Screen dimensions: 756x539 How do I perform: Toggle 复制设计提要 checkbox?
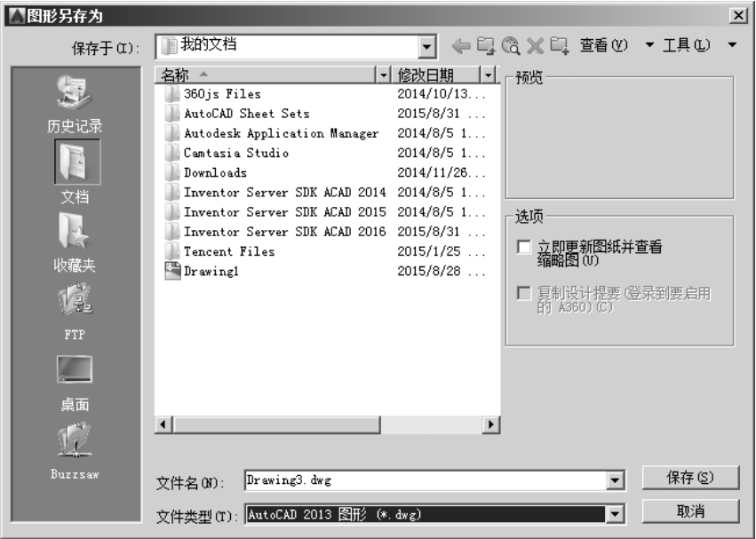523,293
